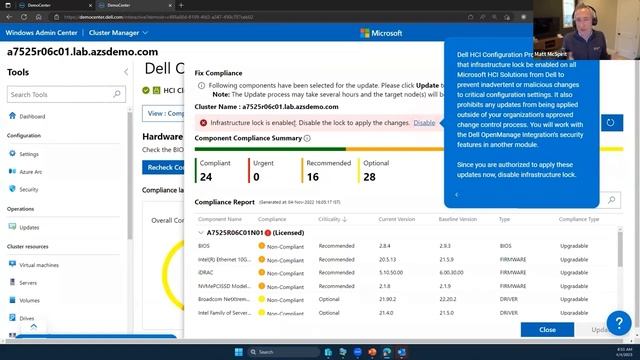Click the Compliance Type column header

(x=579, y=219)
